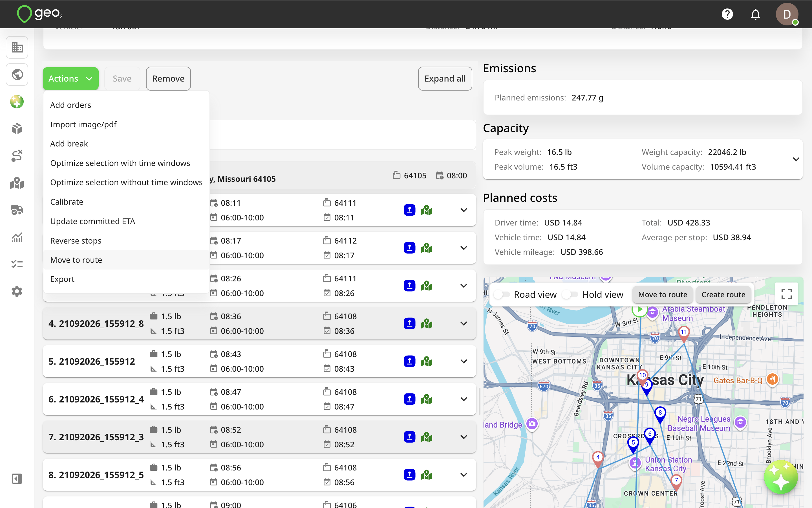Screen dimensions: 812x508
Task: Open the map pin sidebar icon
Action: (17, 183)
